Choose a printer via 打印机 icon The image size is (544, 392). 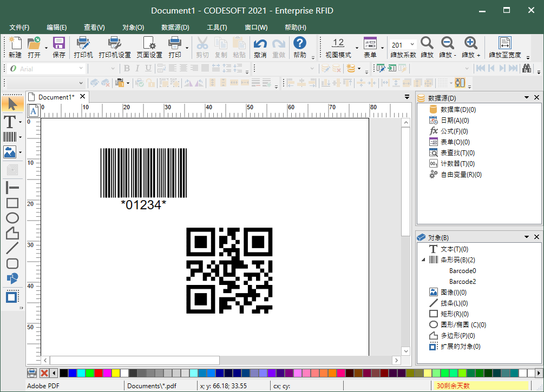[83, 47]
